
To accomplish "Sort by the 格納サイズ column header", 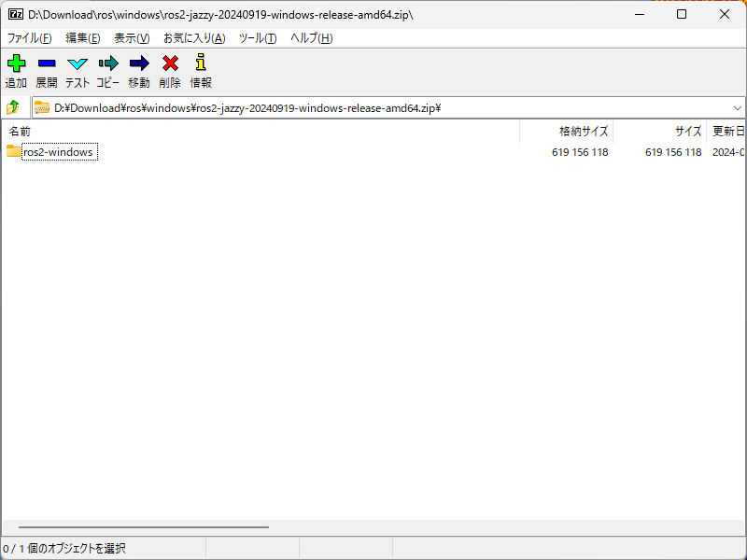I will [567, 131].
